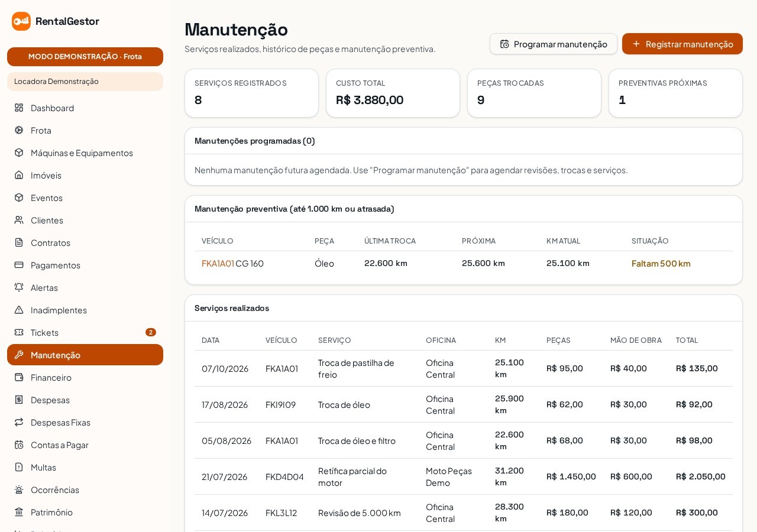Click the Programar manutenção button
The height and width of the screenshot is (532, 757).
point(554,44)
